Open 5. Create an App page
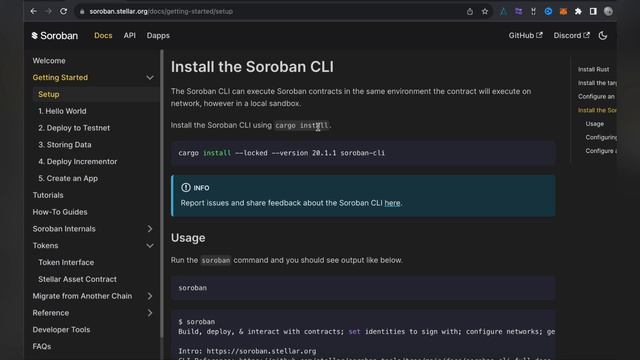The width and height of the screenshot is (640, 360). point(68,178)
